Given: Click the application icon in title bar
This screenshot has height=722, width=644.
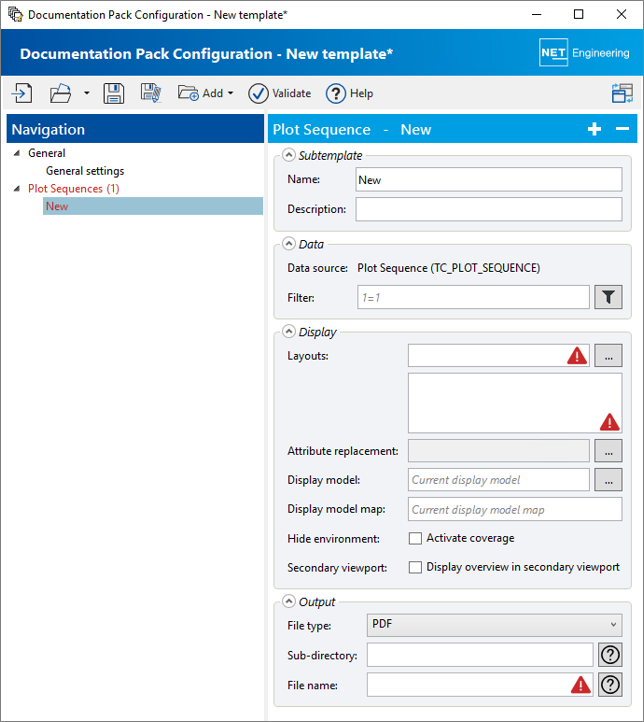Looking at the screenshot, I should (15, 14).
